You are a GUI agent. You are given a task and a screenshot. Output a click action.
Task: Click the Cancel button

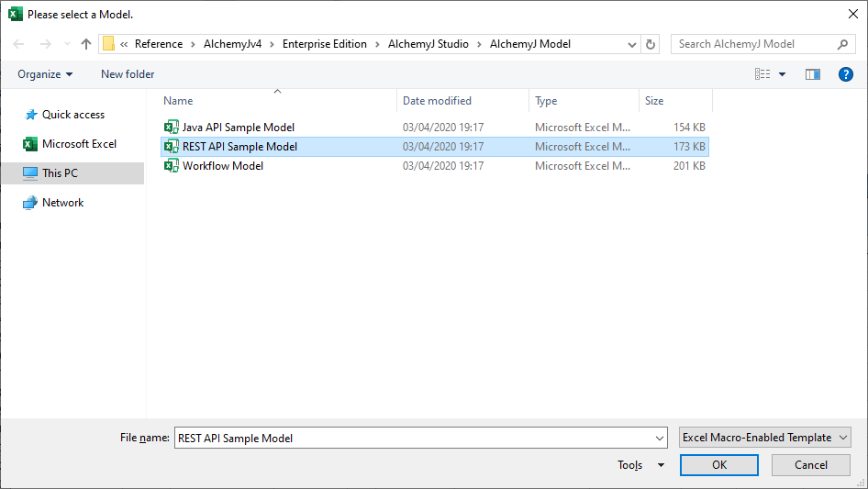point(811,465)
